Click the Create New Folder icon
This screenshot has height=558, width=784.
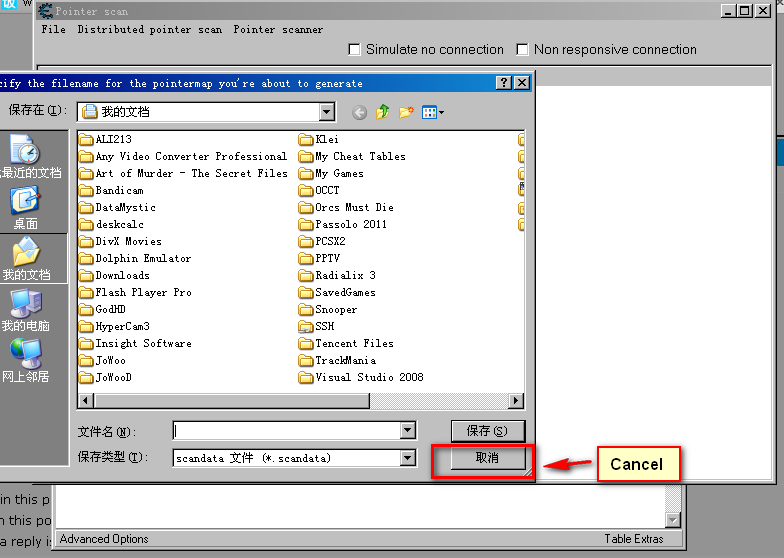pos(406,112)
